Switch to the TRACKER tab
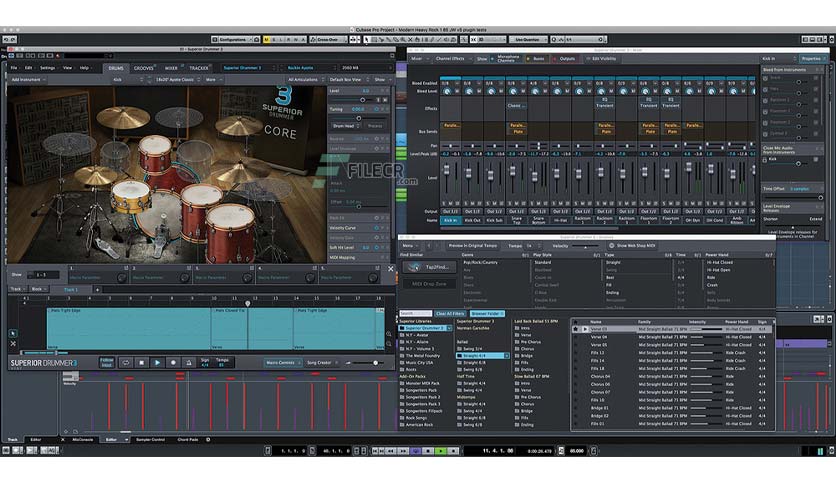 (199, 68)
